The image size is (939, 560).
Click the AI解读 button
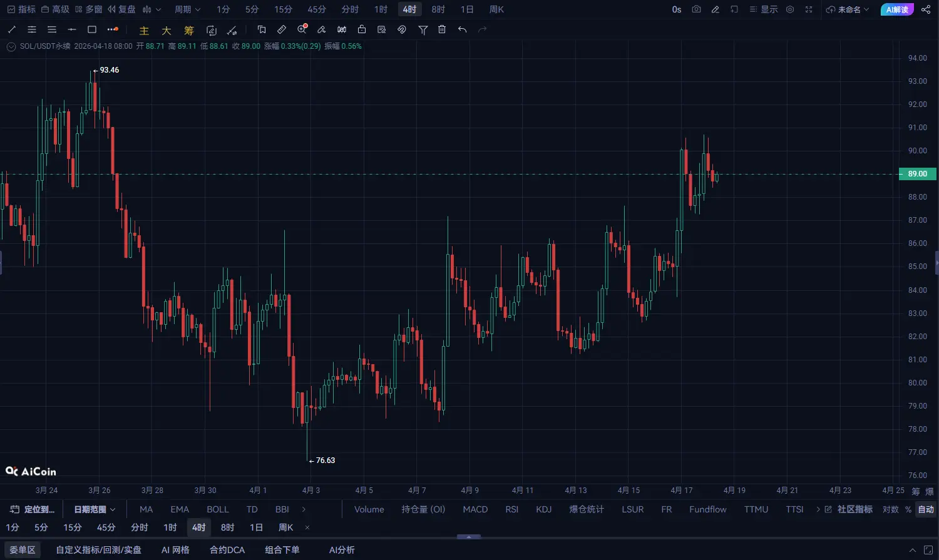(897, 9)
